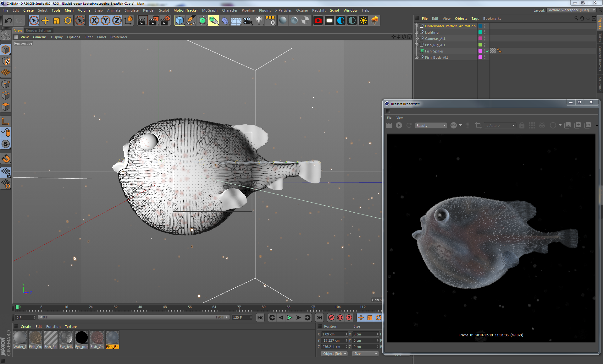Select the Cube primitive tool

tap(180, 20)
